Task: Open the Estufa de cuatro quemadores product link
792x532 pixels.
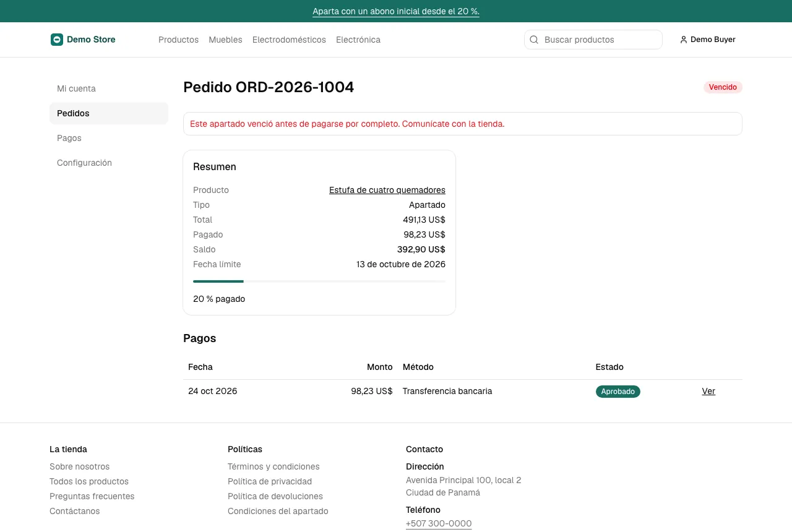Action: point(387,190)
